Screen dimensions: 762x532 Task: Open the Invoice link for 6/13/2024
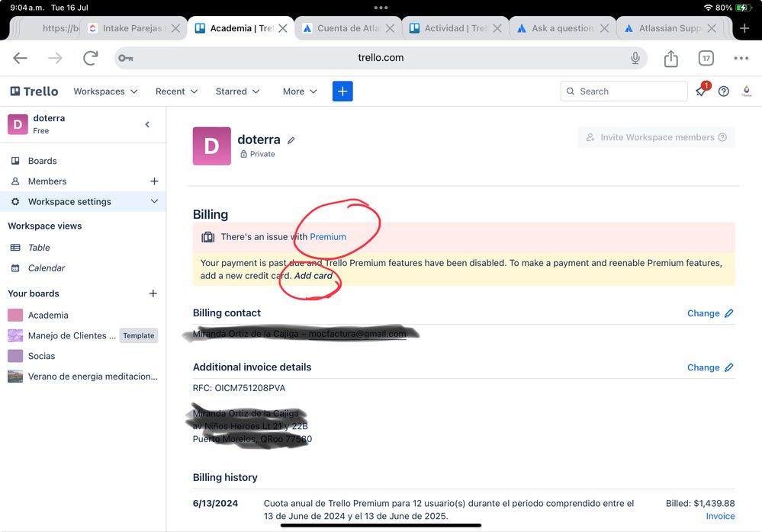pyautogui.click(x=720, y=516)
